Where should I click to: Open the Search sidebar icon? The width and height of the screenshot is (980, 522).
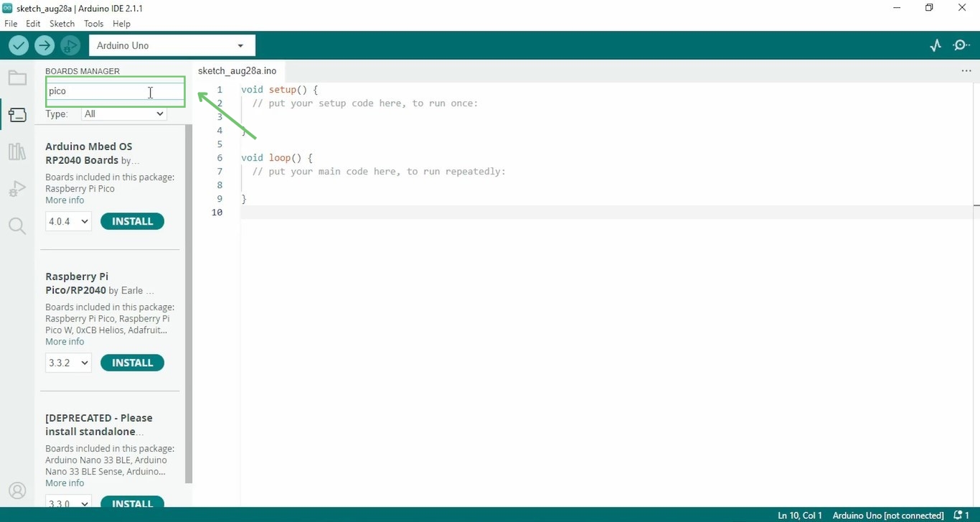[x=17, y=225]
